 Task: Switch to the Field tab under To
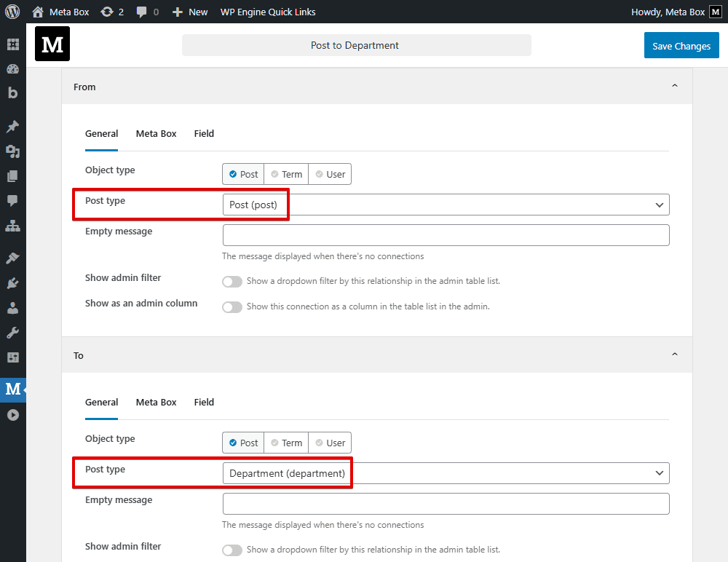point(204,402)
